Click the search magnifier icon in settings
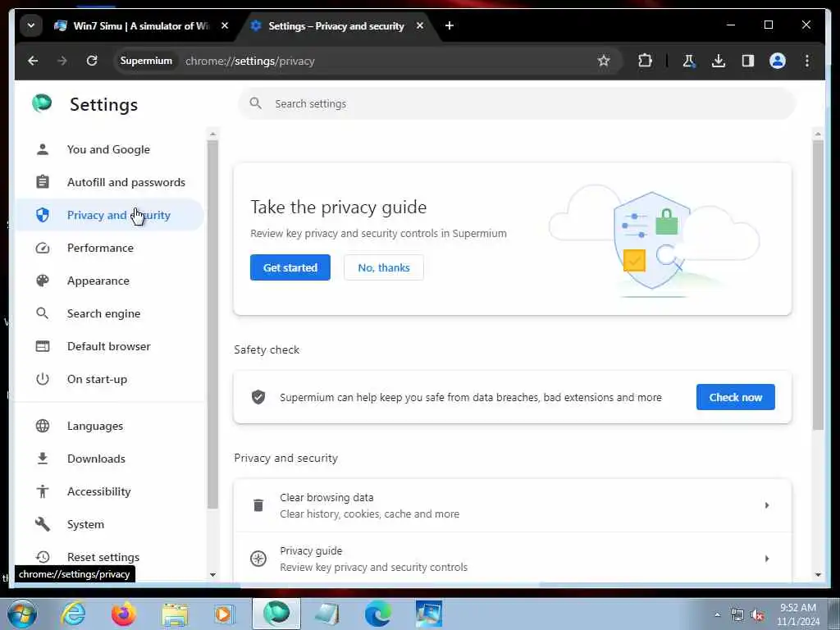 (x=256, y=103)
